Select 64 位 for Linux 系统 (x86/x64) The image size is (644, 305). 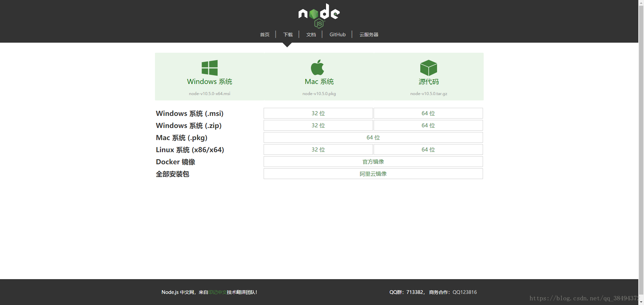tap(428, 149)
